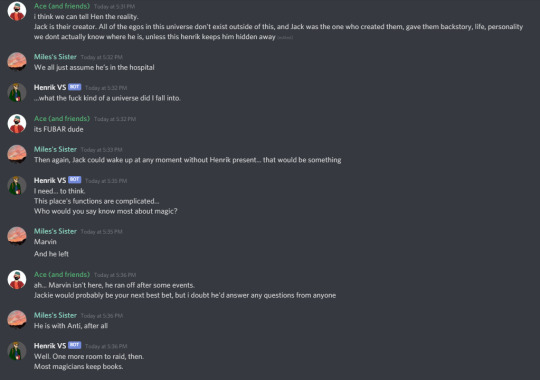
Task: Click the timestamp on Ace's first message
Action: click(114, 7)
